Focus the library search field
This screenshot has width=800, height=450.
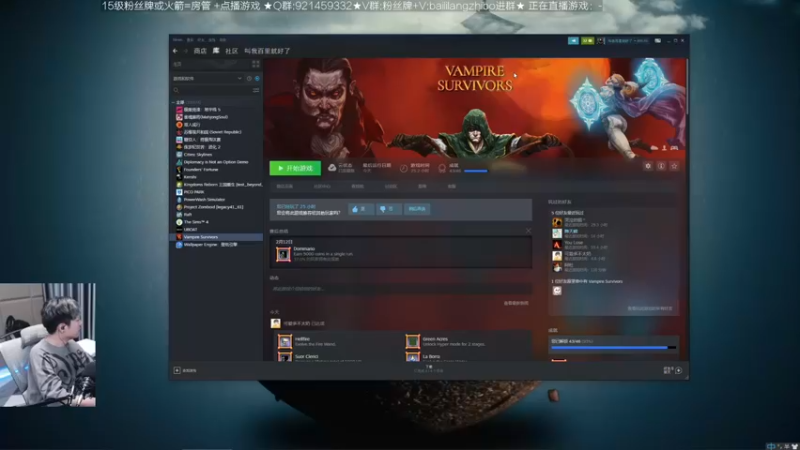(x=216, y=90)
